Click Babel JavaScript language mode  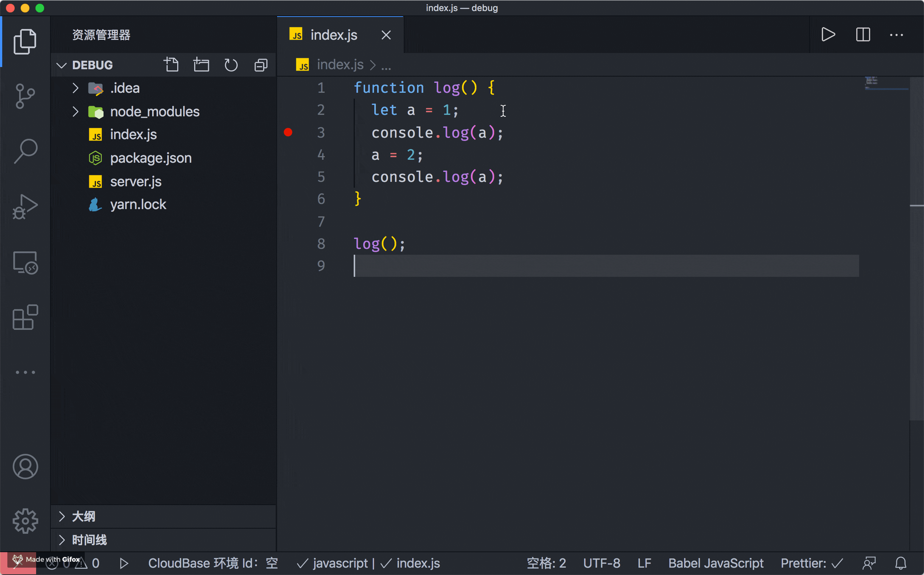click(x=715, y=563)
